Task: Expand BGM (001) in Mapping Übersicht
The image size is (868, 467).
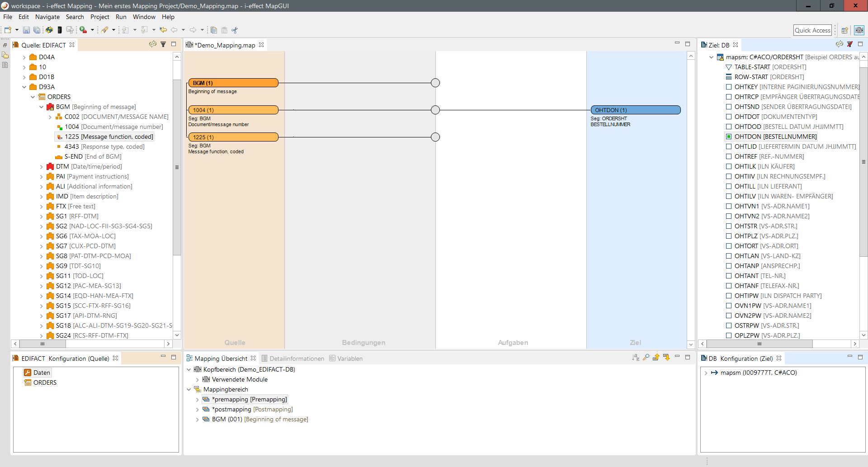Action: point(197,420)
